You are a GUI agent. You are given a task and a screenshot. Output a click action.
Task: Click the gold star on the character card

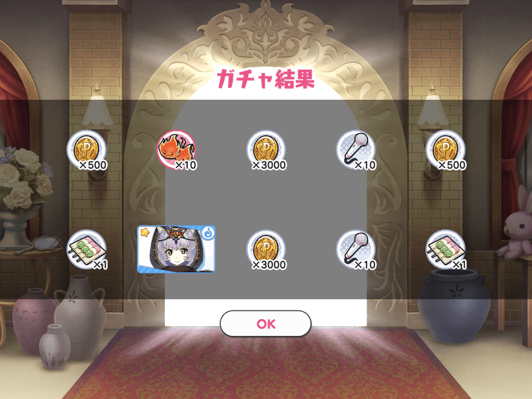[x=145, y=233]
